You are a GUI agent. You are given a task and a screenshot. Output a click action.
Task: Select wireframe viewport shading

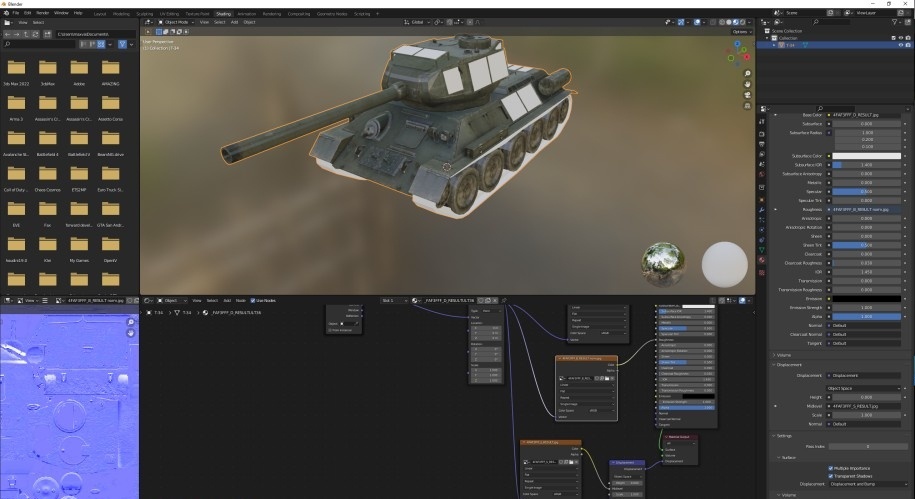[722, 22]
